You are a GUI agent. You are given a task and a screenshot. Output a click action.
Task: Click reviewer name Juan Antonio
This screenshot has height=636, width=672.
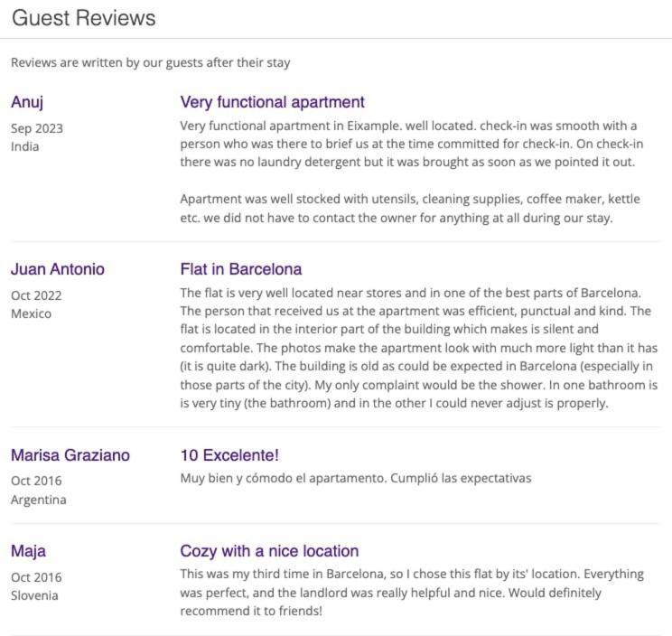click(58, 269)
